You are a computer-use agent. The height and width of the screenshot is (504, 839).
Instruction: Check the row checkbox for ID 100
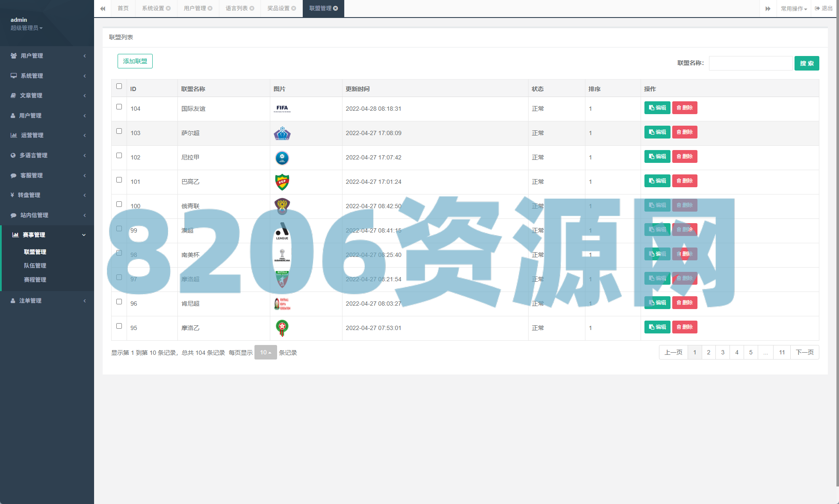(119, 204)
